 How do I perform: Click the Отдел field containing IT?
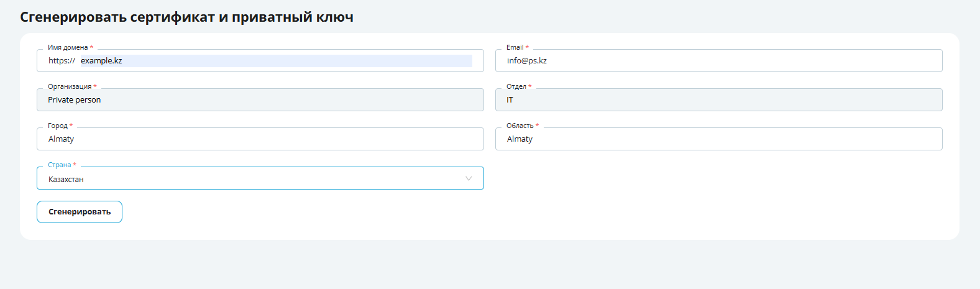(718, 100)
